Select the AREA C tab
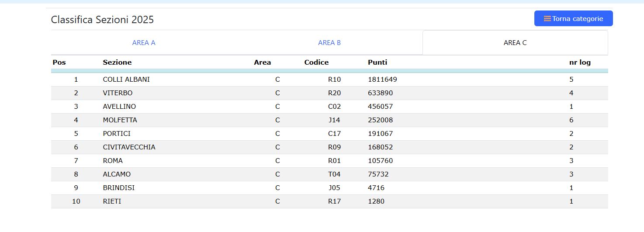 (515, 42)
